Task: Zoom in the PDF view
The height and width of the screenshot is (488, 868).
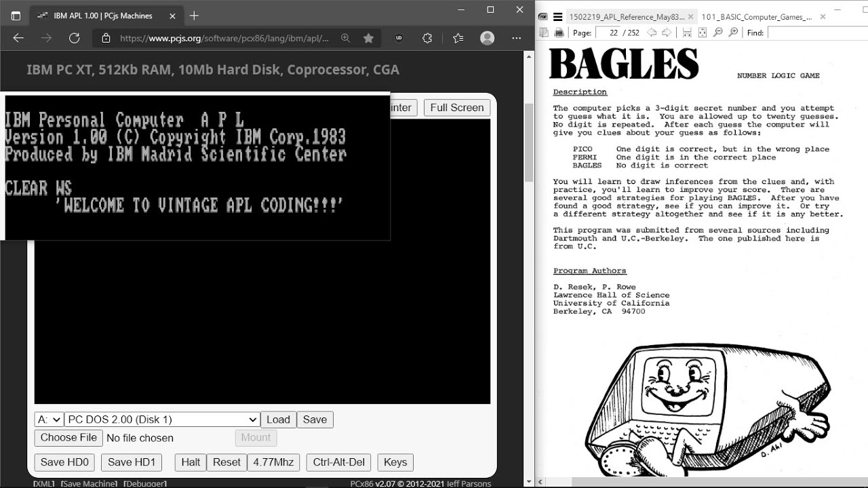Action: [x=733, y=33]
